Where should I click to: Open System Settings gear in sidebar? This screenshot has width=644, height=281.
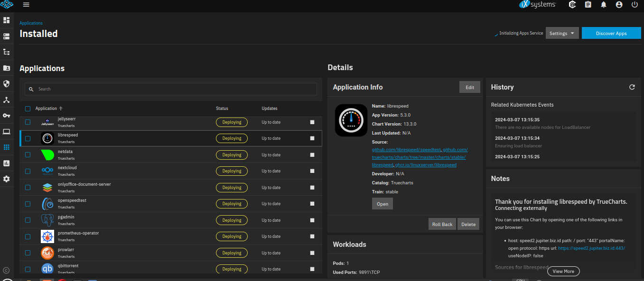coord(6,179)
